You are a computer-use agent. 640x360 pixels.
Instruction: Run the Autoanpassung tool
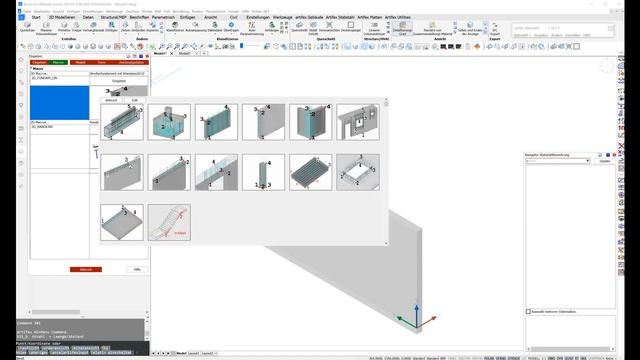coord(196,27)
